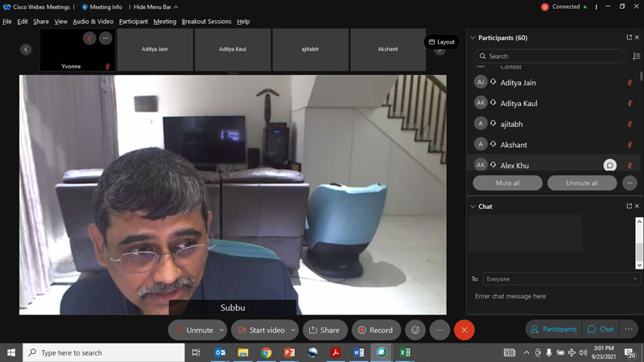Toggle mute for Akshant
644x362 pixels.
630,145
